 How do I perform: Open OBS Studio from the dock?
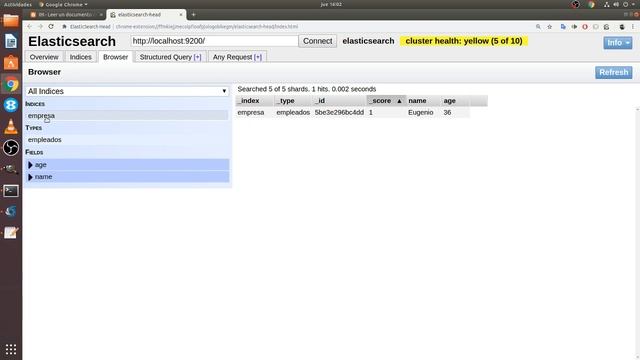point(11,148)
